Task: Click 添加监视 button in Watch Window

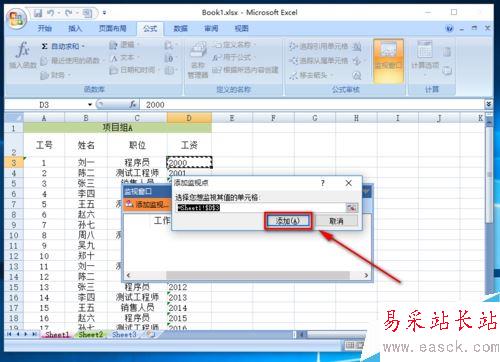Action: (x=148, y=204)
